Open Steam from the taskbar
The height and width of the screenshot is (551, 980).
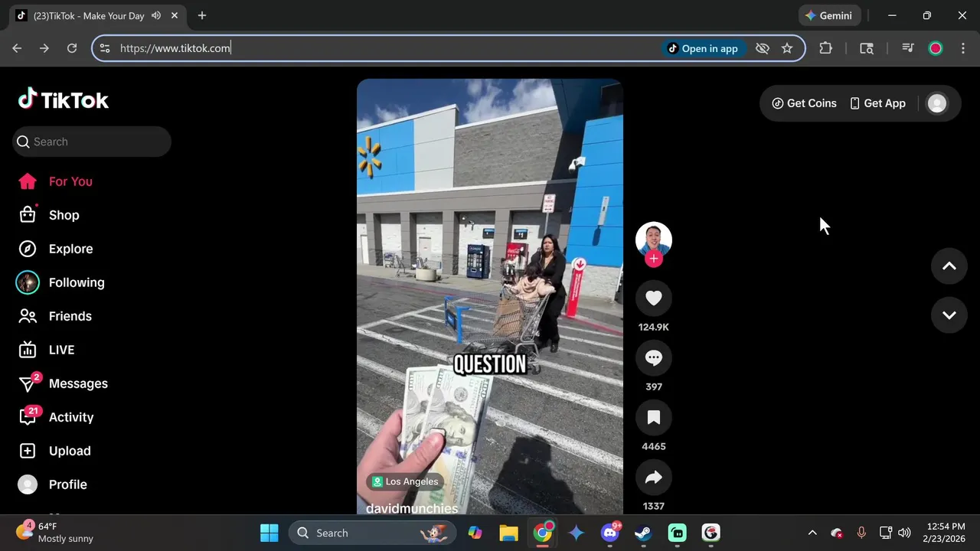[643, 533]
